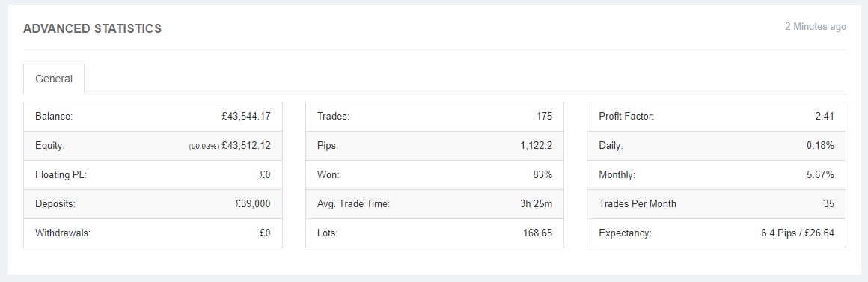868x282 pixels.
Task: Select the Avg. Trade Time label
Action: point(353,203)
